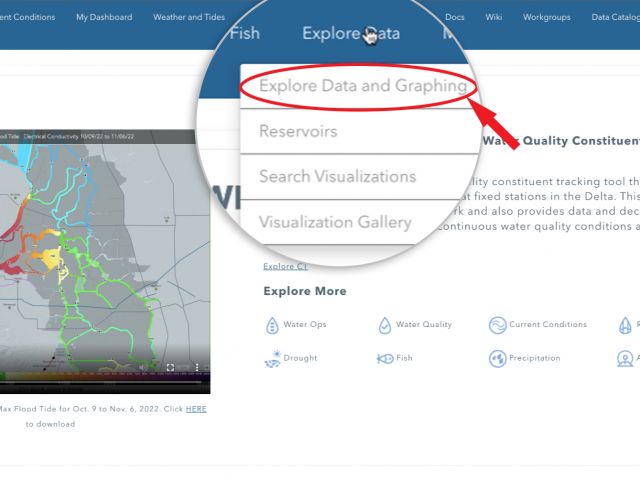Open the Workgroups link

tap(547, 17)
